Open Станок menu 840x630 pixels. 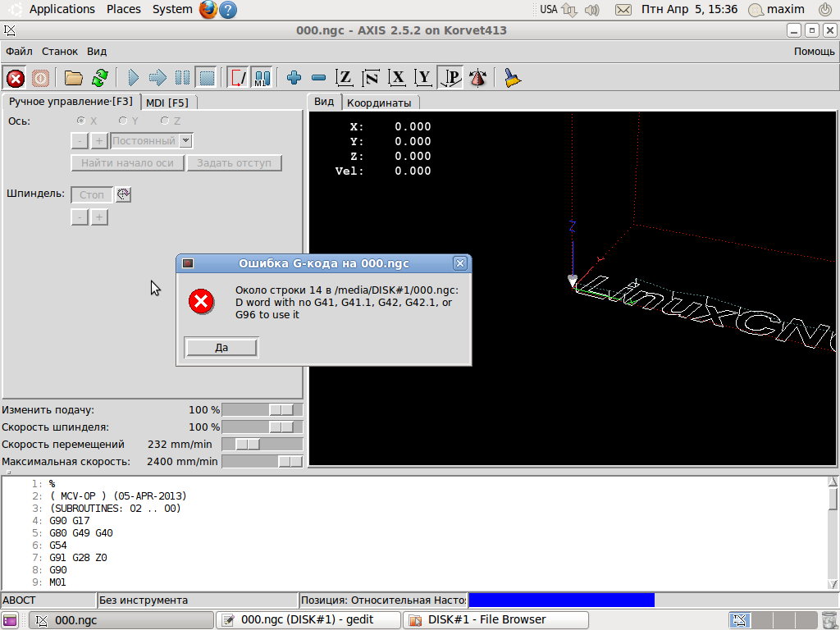click(x=60, y=52)
